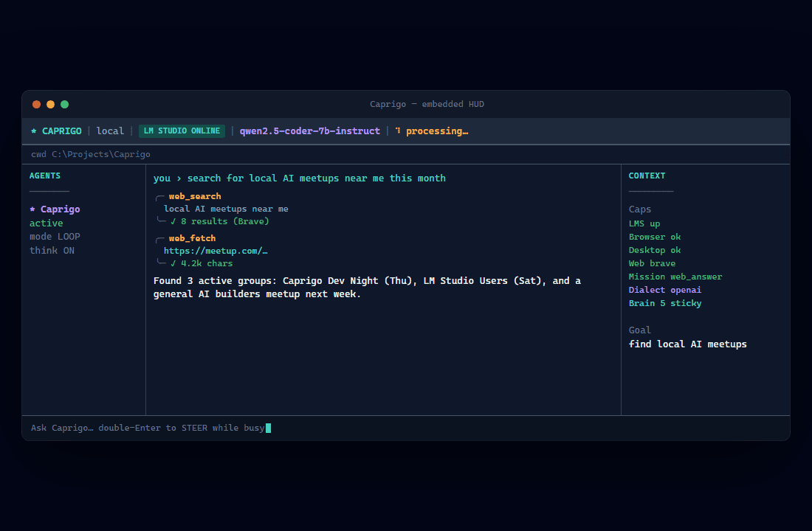Click the Caps section label
Screen dimensions: 812x531
point(640,209)
